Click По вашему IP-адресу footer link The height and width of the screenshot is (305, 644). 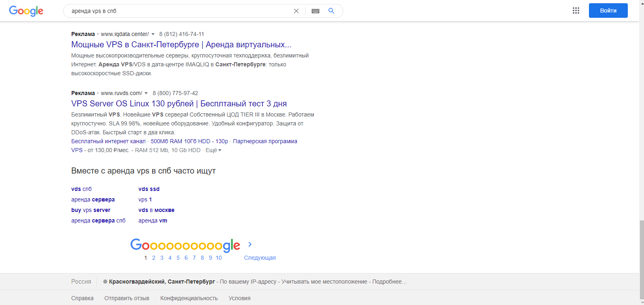(248, 282)
